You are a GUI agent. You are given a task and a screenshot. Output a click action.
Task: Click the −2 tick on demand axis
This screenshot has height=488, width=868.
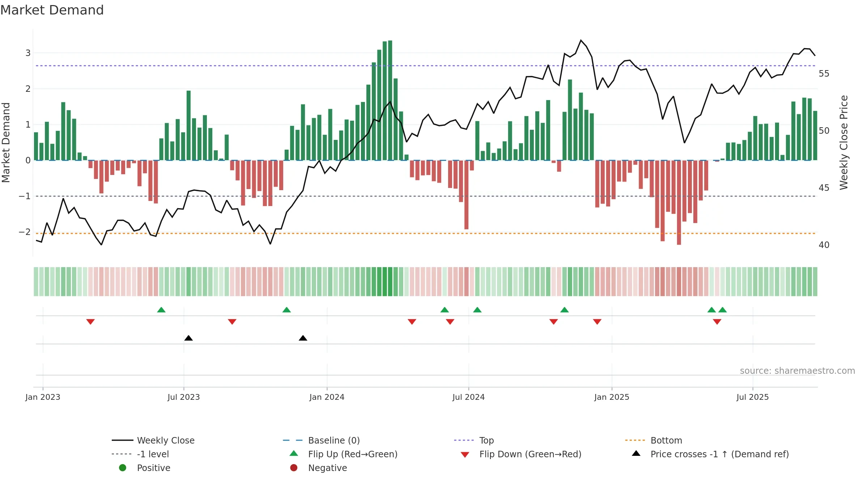point(25,232)
